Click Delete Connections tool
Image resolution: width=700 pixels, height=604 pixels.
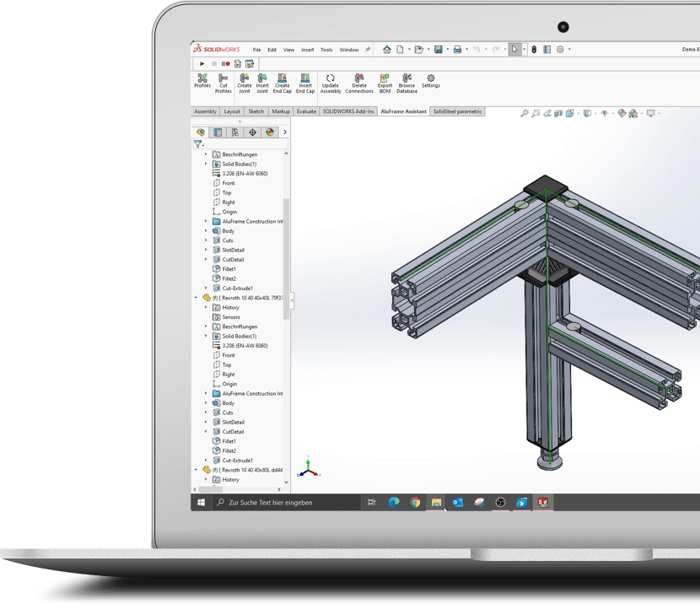(x=358, y=83)
